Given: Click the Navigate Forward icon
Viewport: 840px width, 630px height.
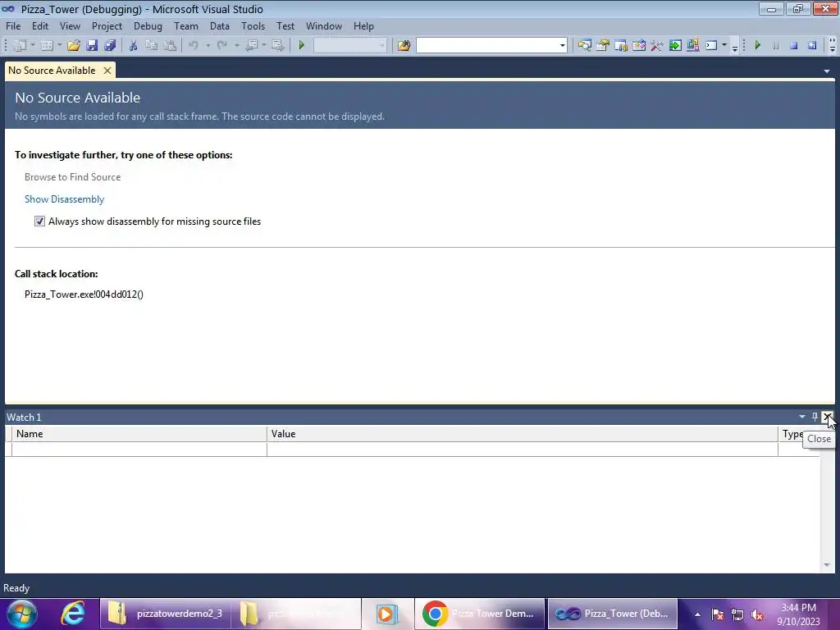Looking at the screenshot, I should point(278,46).
